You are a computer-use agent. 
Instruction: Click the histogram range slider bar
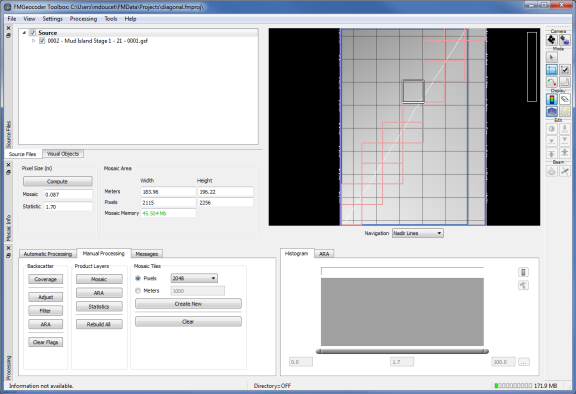(x=402, y=351)
